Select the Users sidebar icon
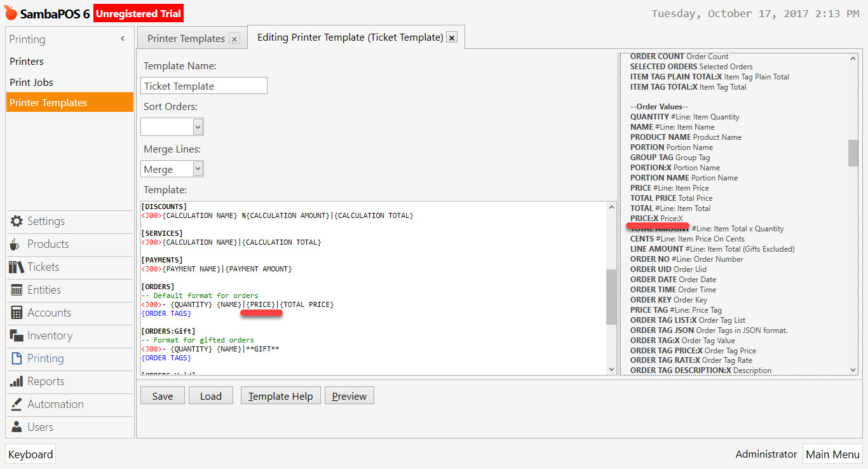This screenshot has width=868, height=469. point(17,427)
